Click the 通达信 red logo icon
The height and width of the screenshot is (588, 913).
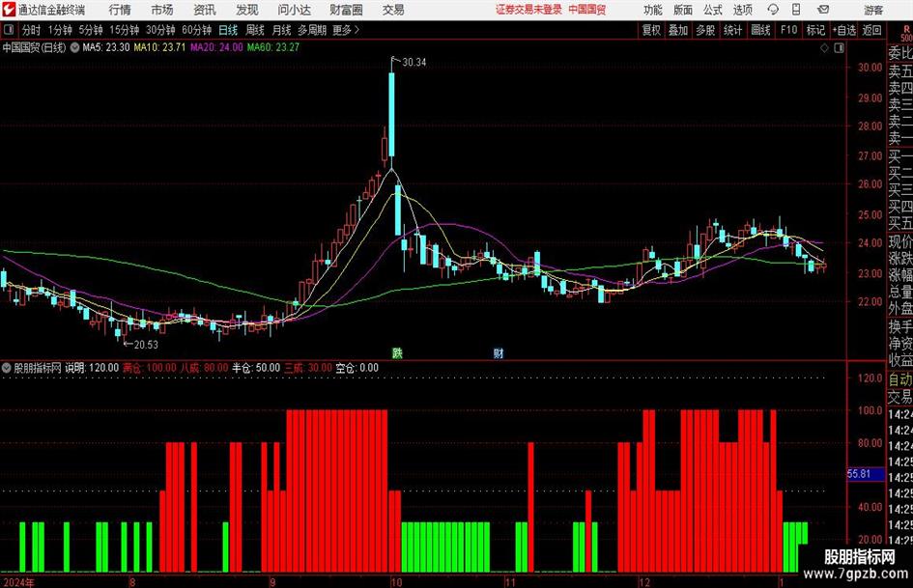9,10
